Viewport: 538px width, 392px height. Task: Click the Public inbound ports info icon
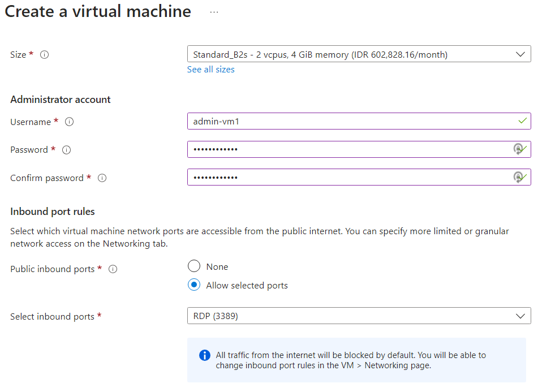[x=113, y=269]
